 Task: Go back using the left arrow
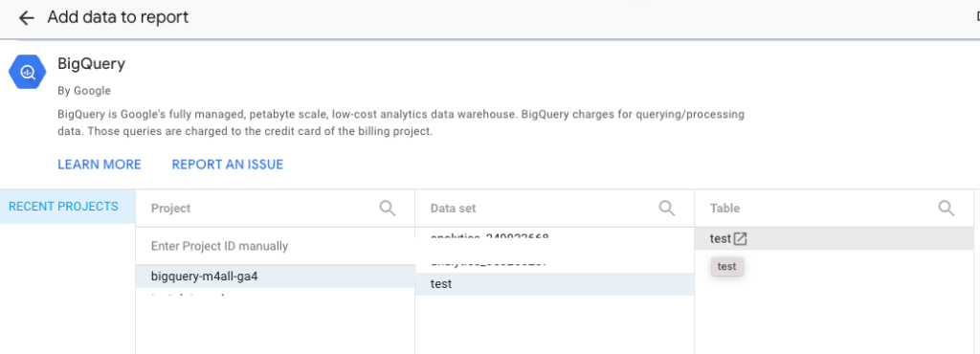pyautogui.click(x=26, y=18)
